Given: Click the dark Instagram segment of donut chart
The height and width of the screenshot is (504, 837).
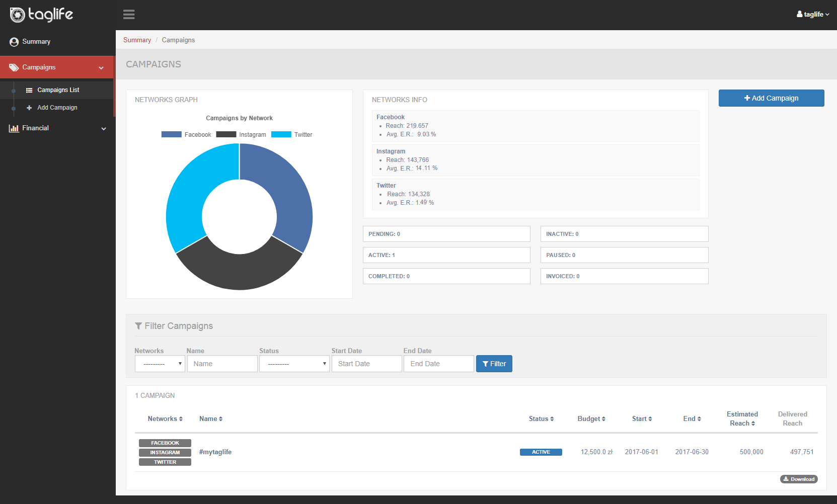Looking at the screenshot, I should tap(239, 272).
